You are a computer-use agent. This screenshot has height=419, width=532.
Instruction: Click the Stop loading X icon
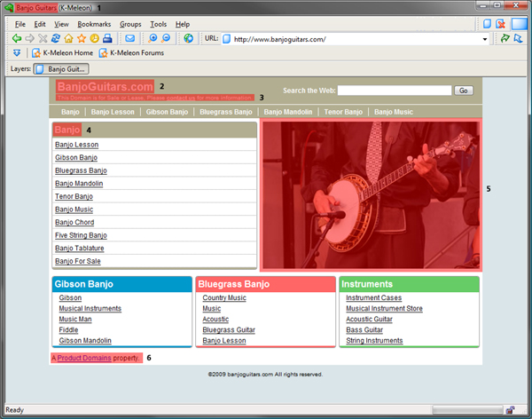(43, 38)
